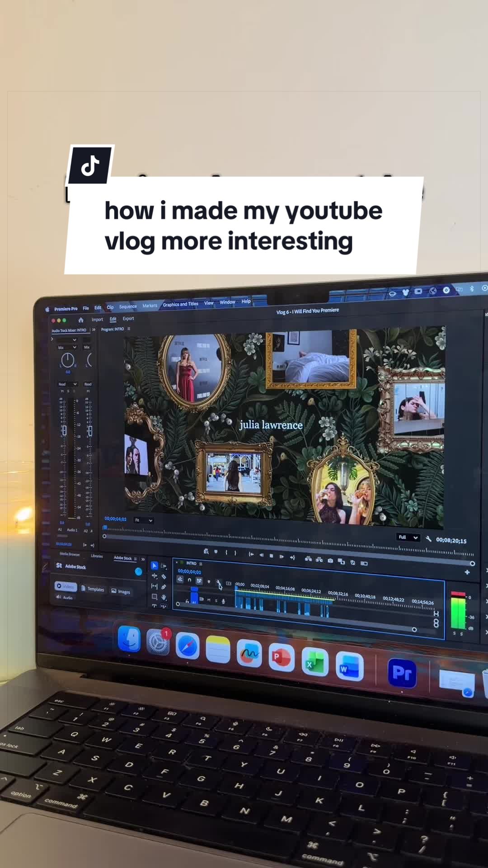
Task: Switch to the Import workspace tab
Action: (x=97, y=320)
